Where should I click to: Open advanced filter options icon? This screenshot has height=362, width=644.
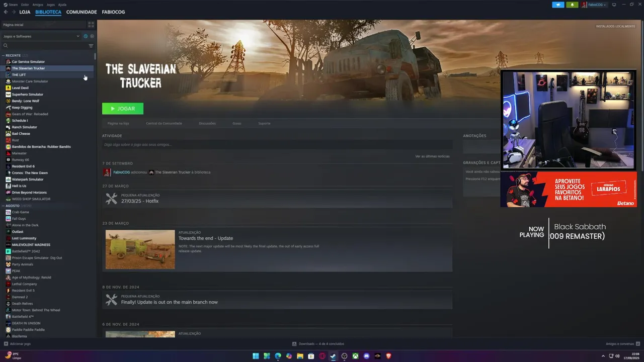coord(91,46)
